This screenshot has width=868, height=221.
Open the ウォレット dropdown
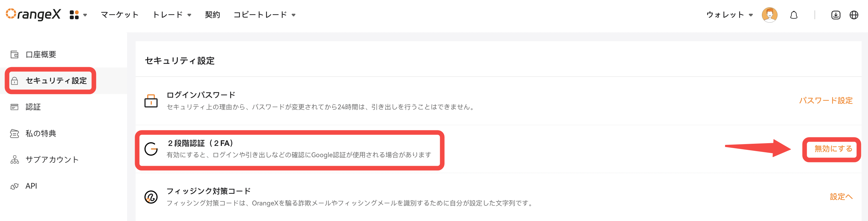pos(729,15)
